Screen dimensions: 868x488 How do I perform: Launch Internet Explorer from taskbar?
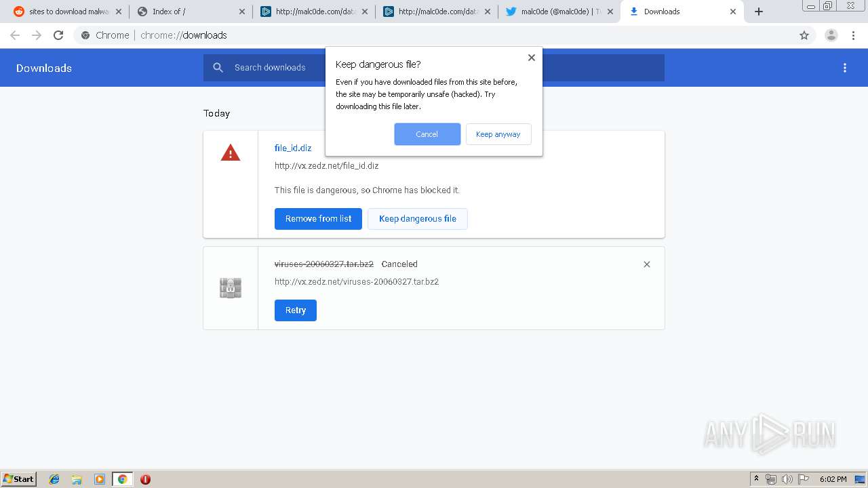tap(54, 479)
